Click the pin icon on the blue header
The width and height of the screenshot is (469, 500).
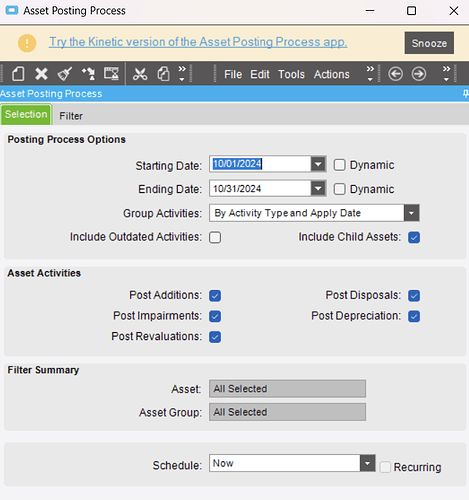(x=466, y=94)
